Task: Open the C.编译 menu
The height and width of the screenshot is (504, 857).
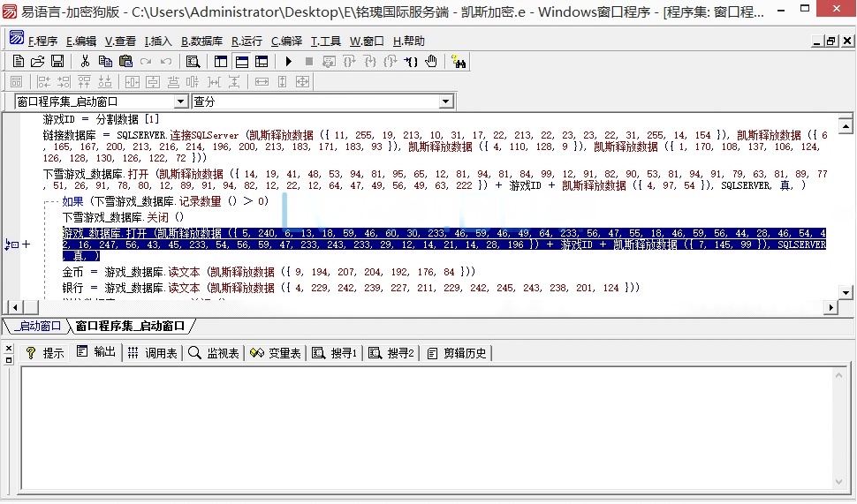Action: click(286, 41)
